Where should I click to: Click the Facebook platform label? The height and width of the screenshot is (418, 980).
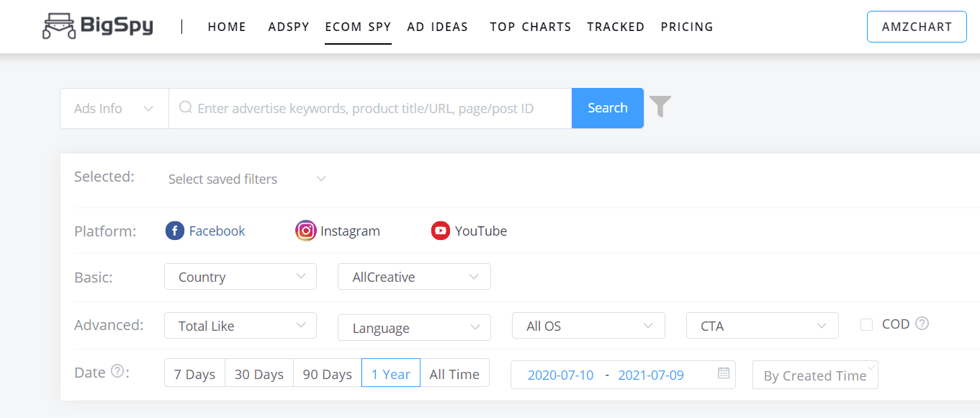217,231
